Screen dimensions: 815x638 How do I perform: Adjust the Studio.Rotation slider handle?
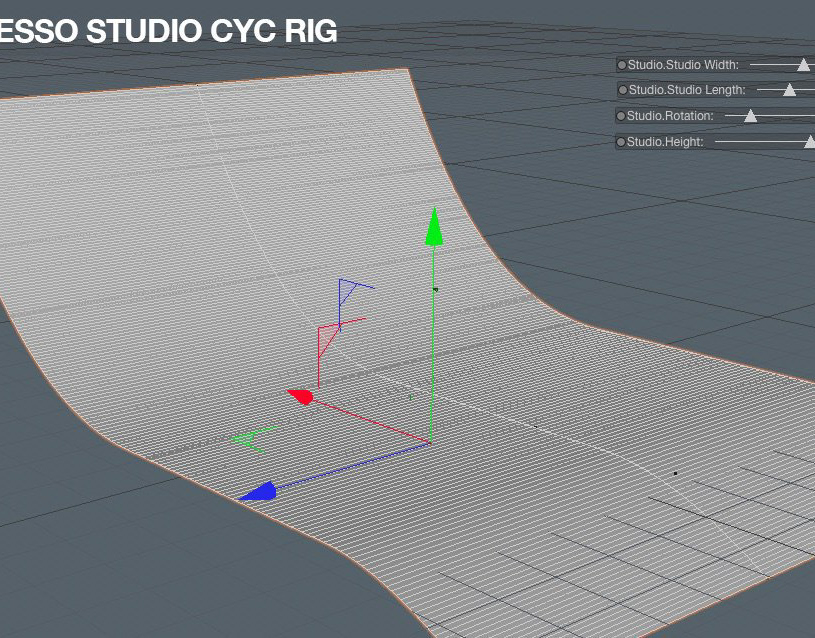750,116
